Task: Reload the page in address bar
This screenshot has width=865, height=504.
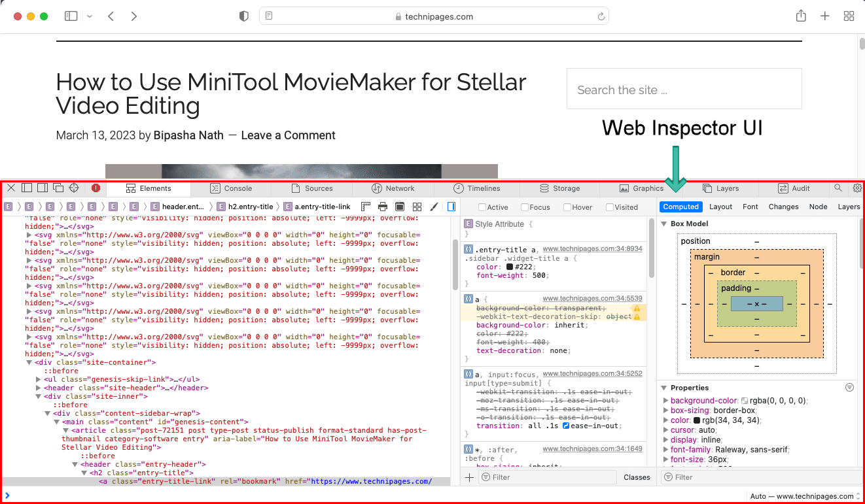Action: coord(601,16)
